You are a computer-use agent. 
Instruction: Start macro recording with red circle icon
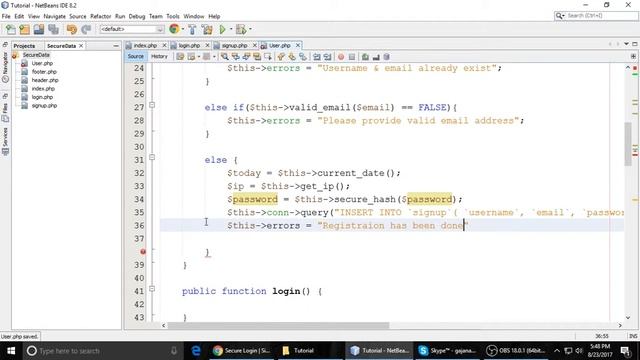(x=341, y=57)
